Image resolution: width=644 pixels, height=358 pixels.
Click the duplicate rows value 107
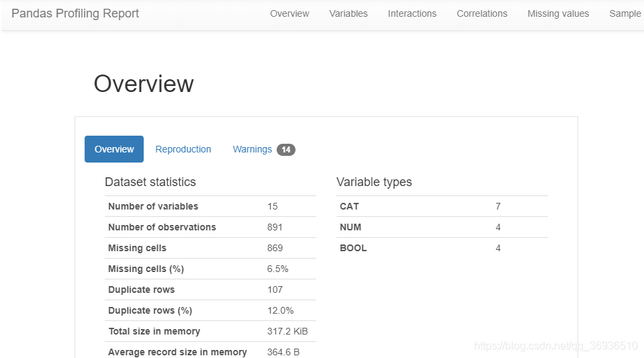coord(275,289)
